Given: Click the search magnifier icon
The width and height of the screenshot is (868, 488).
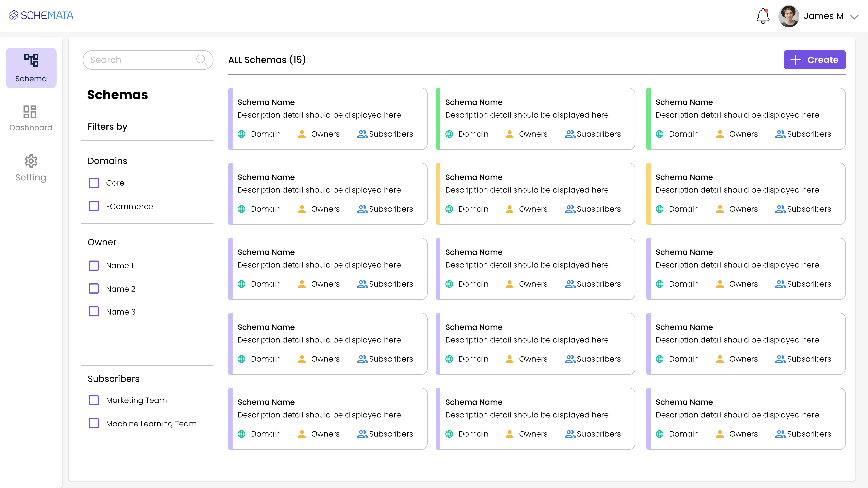Looking at the screenshot, I should click(201, 60).
